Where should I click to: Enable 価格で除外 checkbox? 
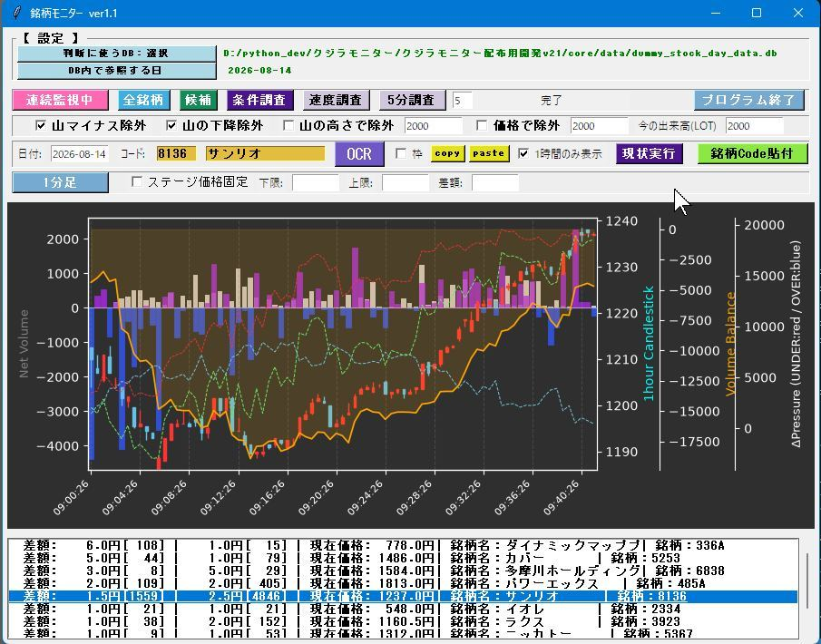click(x=483, y=125)
